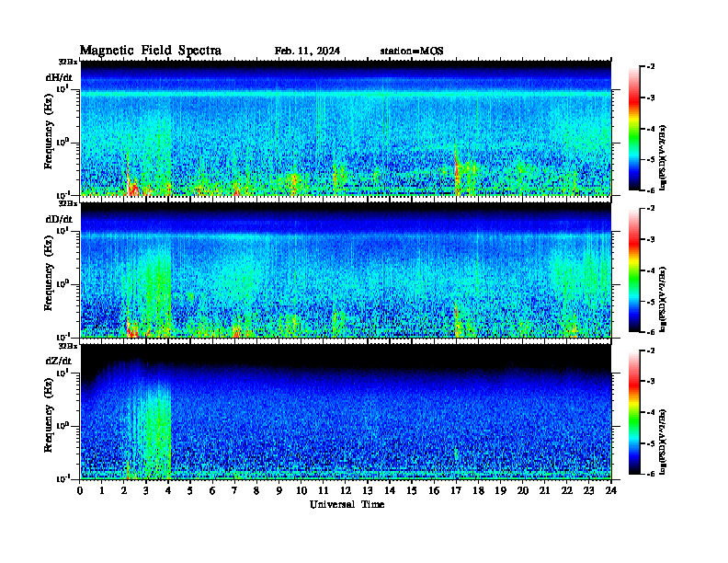
Task: Click hour tick label 19 on time axis
Action: pos(500,490)
